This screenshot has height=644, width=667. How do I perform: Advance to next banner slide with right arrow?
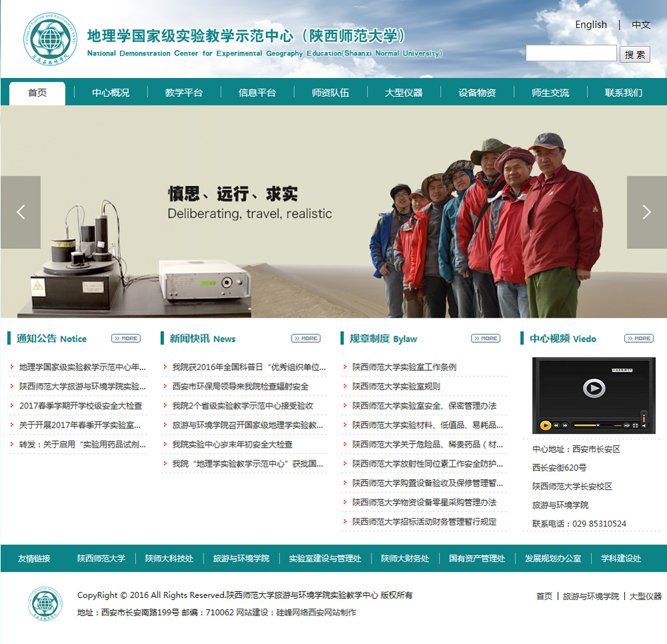[646, 212]
